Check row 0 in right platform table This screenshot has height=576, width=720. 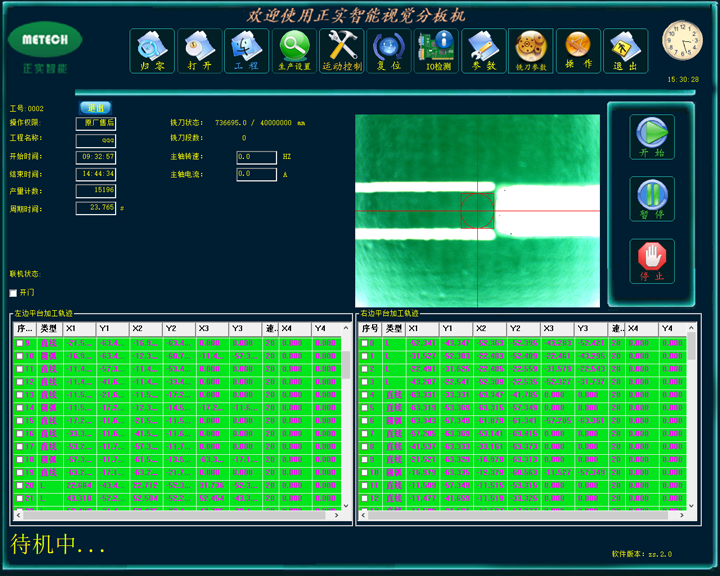[x=365, y=343]
